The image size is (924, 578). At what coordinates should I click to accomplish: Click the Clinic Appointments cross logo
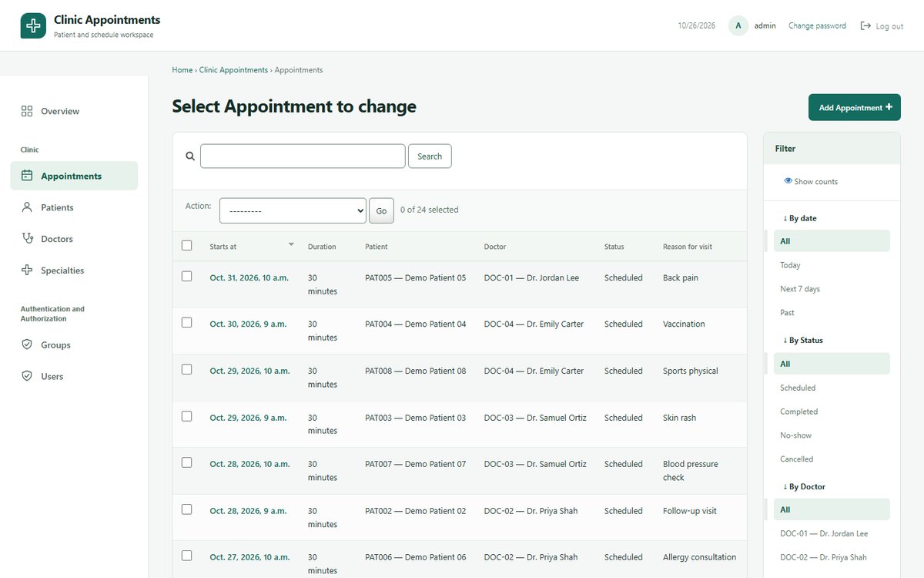point(33,25)
